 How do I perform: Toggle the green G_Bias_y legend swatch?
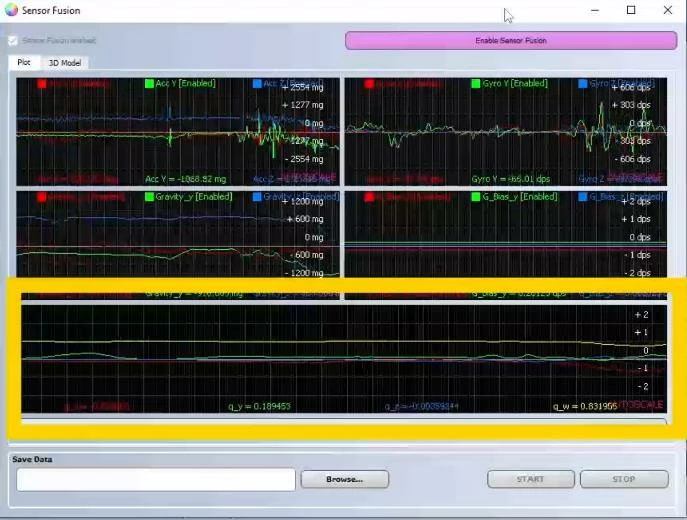point(476,197)
